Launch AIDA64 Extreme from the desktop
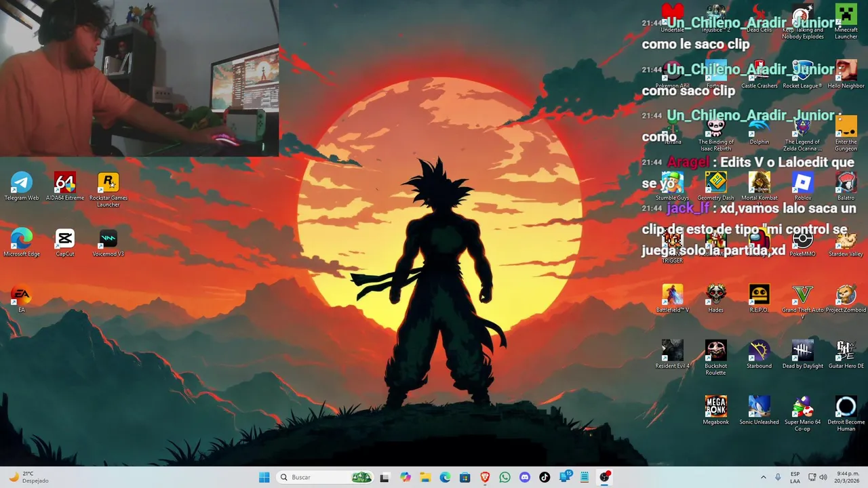This screenshot has width=868, height=488. point(65,186)
